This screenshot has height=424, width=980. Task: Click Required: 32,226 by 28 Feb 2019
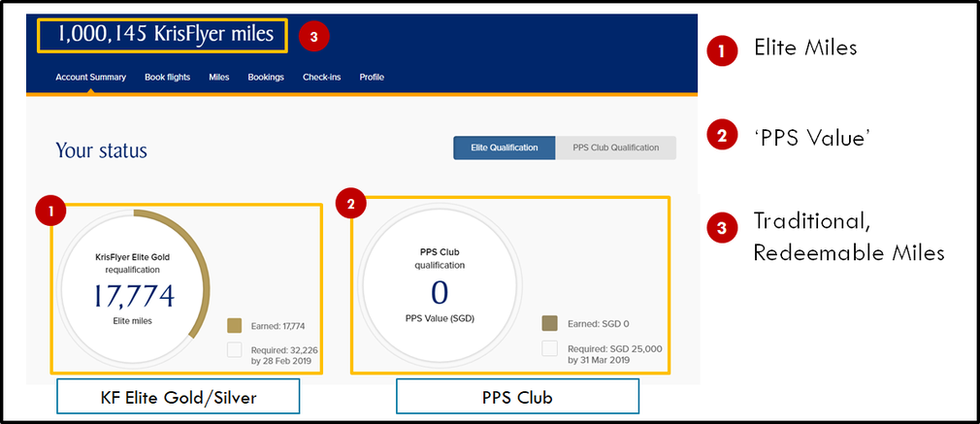coord(284,355)
